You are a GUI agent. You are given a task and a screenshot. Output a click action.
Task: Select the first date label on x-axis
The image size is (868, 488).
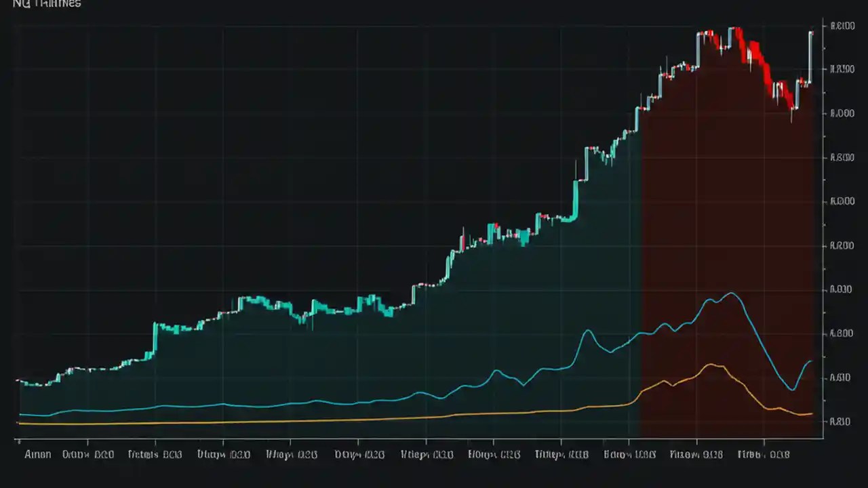(x=37, y=454)
